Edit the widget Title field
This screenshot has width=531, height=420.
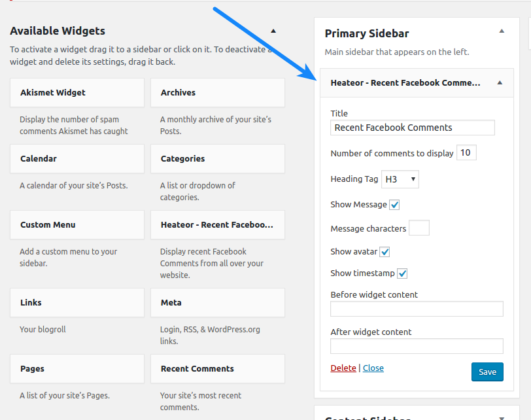click(x=412, y=128)
